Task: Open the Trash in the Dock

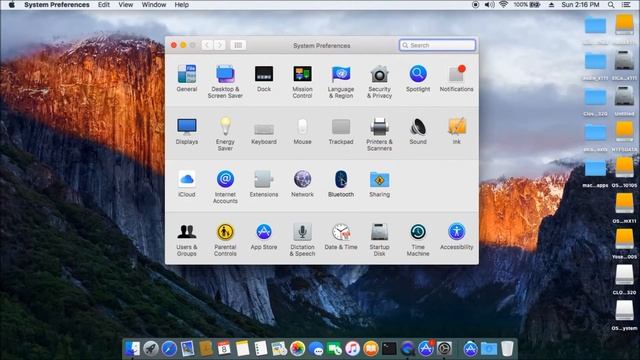Action: (507, 349)
